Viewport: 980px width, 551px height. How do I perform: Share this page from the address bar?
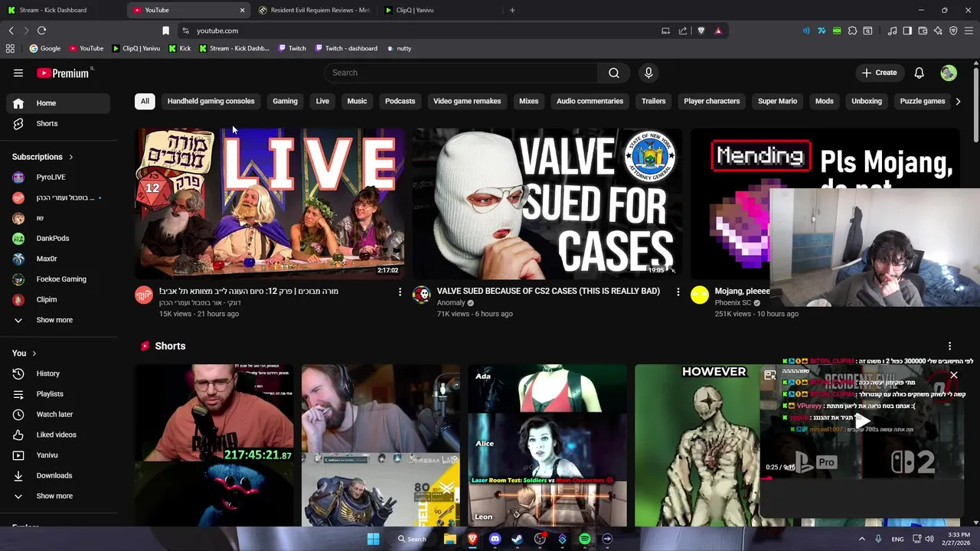point(683,31)
